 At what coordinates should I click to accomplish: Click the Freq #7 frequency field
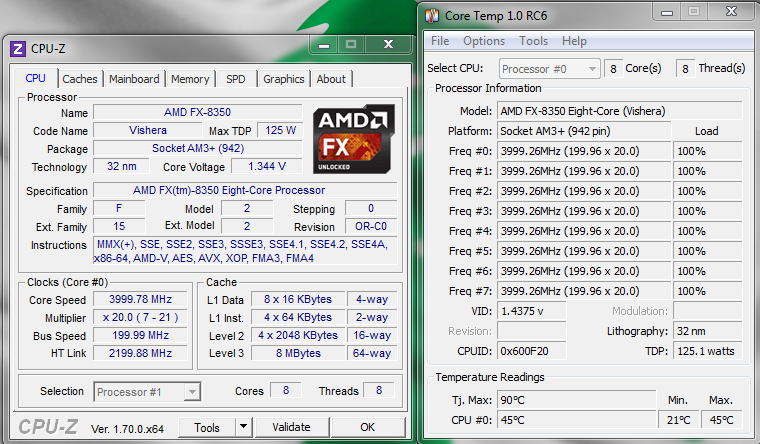(584, 291)
